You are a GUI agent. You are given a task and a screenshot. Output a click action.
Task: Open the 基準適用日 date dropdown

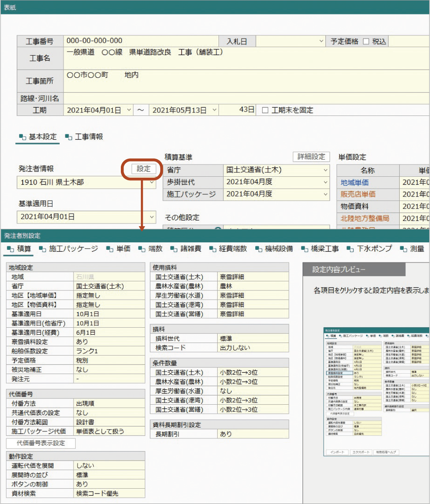click(x=152, y=217)
